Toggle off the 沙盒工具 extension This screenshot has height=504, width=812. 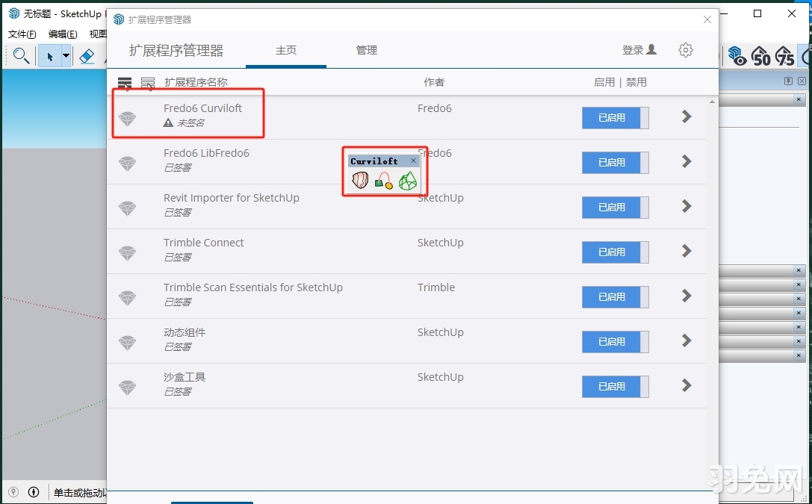(x=615, y=386)
